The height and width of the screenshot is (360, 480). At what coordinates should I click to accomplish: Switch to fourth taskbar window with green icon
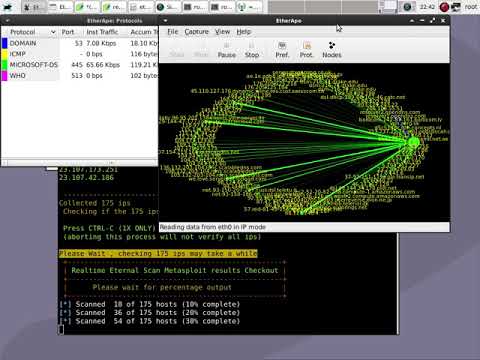(x=114, y=7)
